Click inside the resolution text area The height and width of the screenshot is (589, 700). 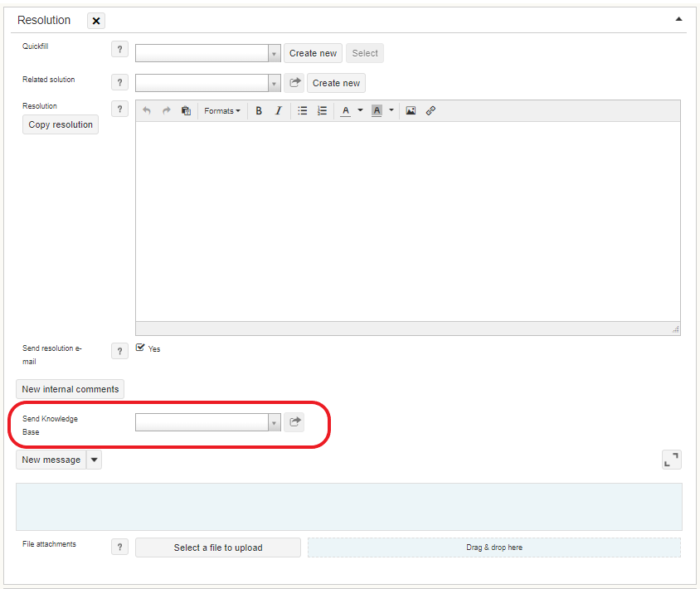coord(407,221)
